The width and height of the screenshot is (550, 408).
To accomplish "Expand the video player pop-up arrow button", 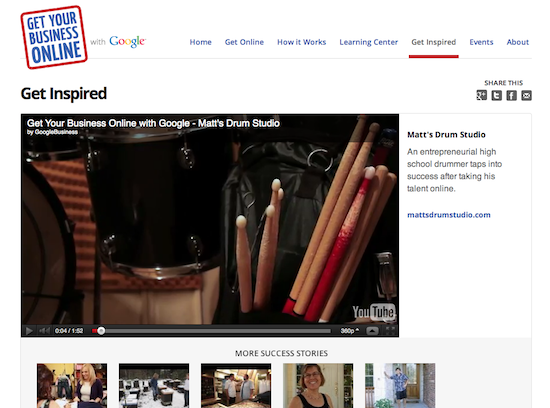I will pos(372,330).
